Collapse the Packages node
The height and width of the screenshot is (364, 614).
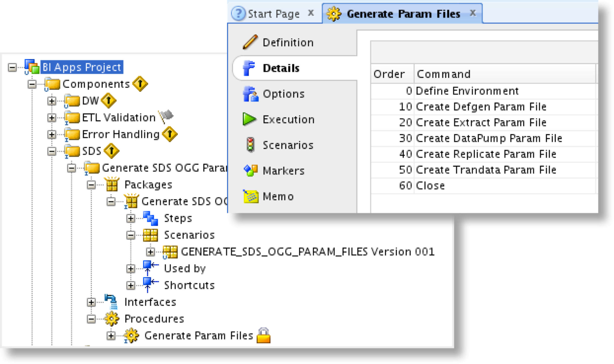coord(91,185)
